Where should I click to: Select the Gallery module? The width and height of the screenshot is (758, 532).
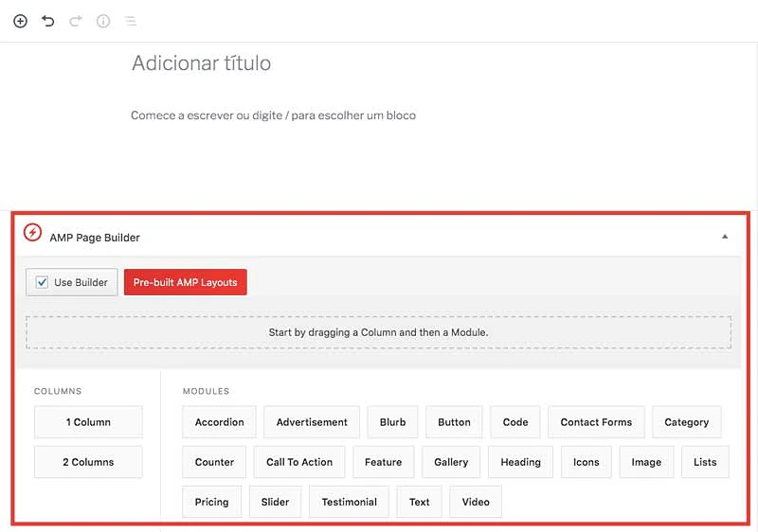coord(451,462)
